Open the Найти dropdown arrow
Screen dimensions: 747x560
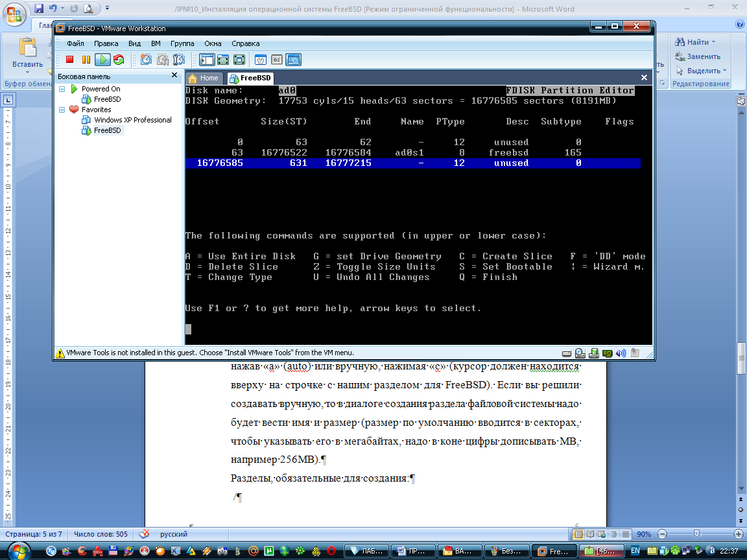click(x=714, y=42)
